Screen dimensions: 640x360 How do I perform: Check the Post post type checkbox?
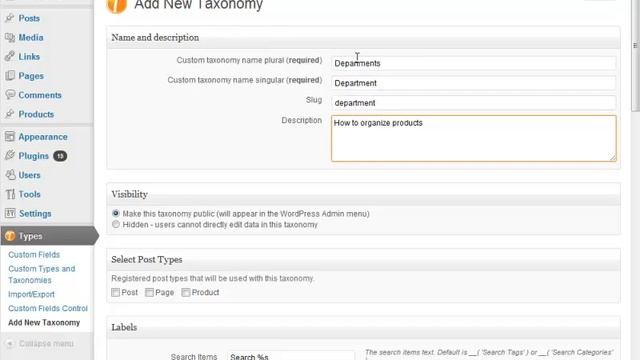point(116,292)
